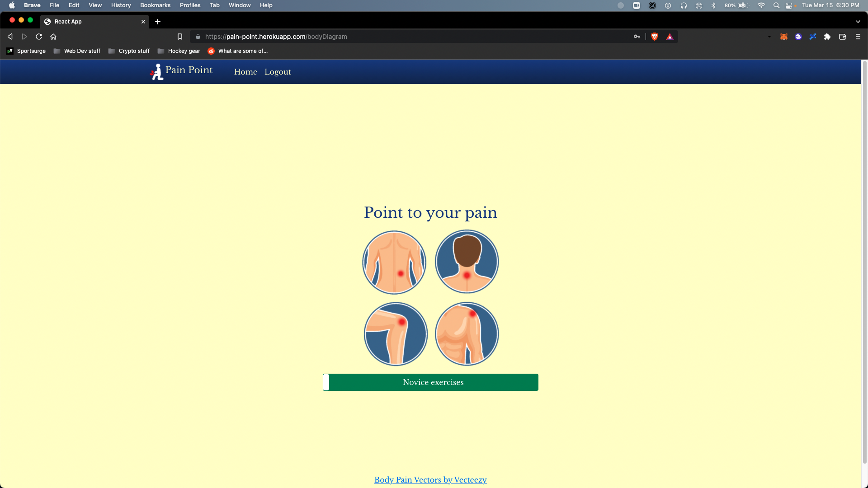Open Brave Shields lion icon
Screen dimensions: 868x488
[x=654, y=37]
